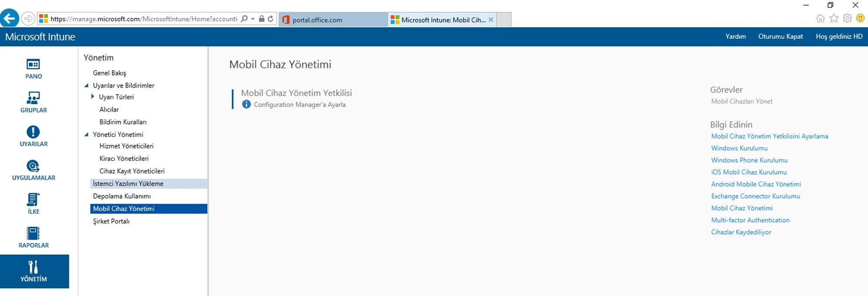Select Yönetici Yönetimi tree label
The width and height of the screenshot is (868, 296).
118,135
